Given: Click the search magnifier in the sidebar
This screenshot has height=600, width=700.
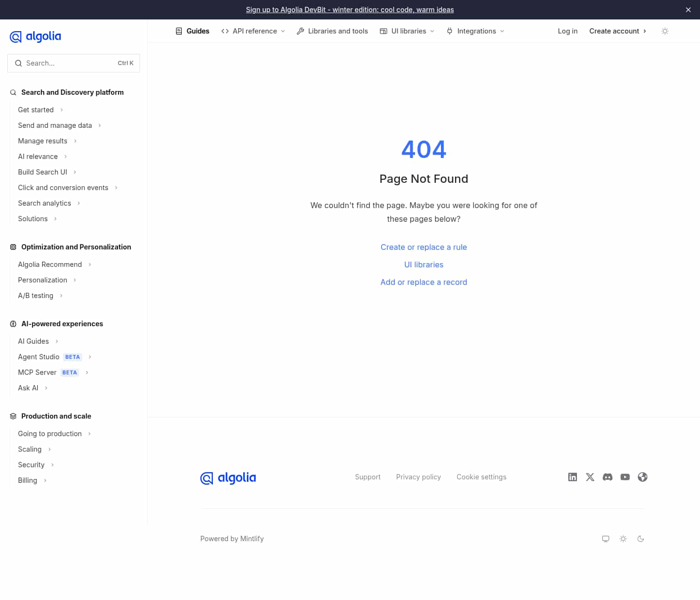Looking at the screenshot, I should [18, 63].
